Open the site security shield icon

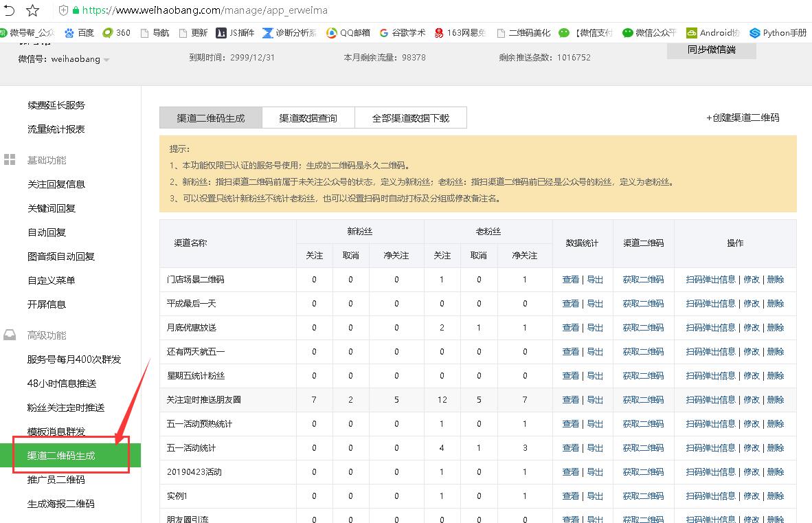63,10
